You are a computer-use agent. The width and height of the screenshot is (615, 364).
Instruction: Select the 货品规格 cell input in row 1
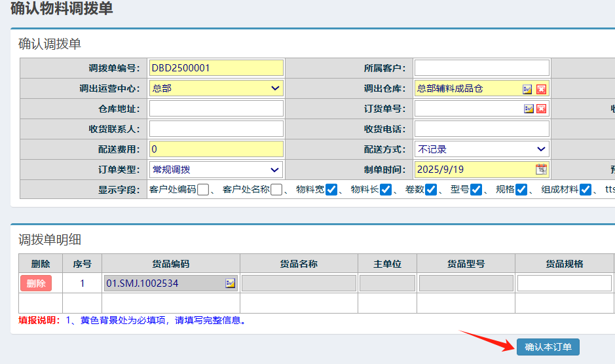point(564,283)
